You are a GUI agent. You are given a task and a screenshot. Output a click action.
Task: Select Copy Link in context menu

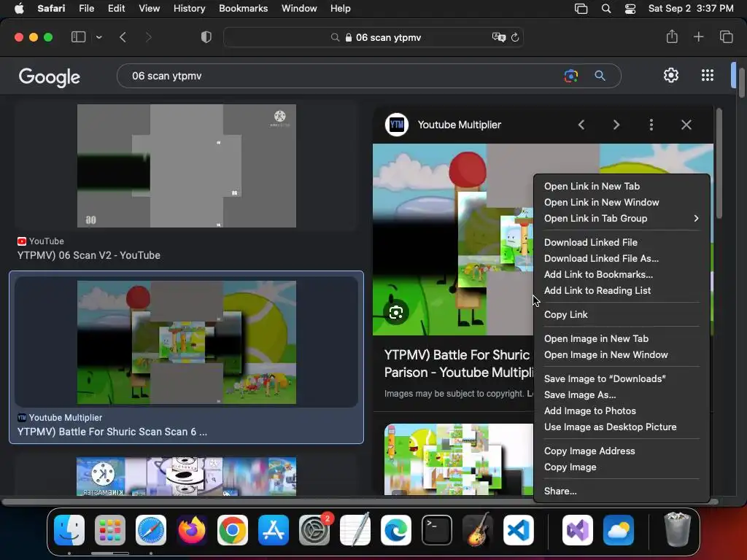[565, 315]
